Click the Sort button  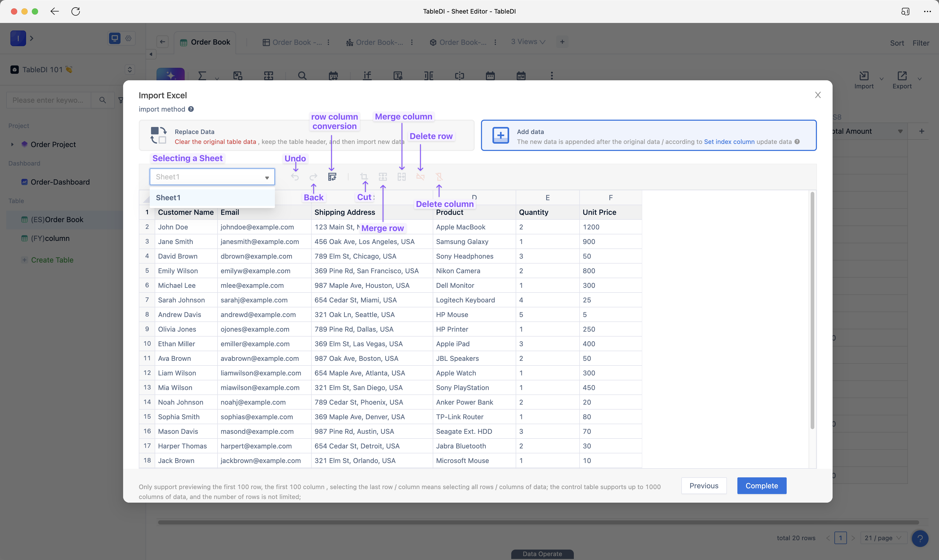click(897, 43)
